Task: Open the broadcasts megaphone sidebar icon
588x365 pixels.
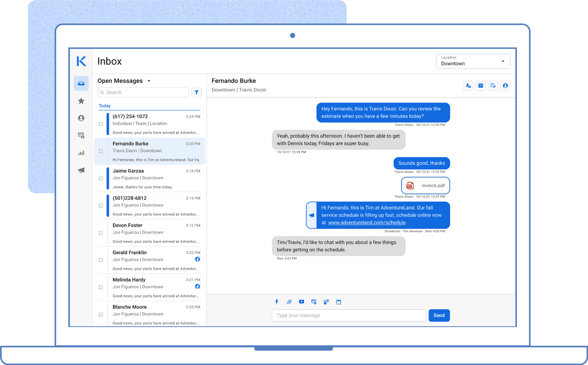Action: pyautogui.click(x=81, y=170)
